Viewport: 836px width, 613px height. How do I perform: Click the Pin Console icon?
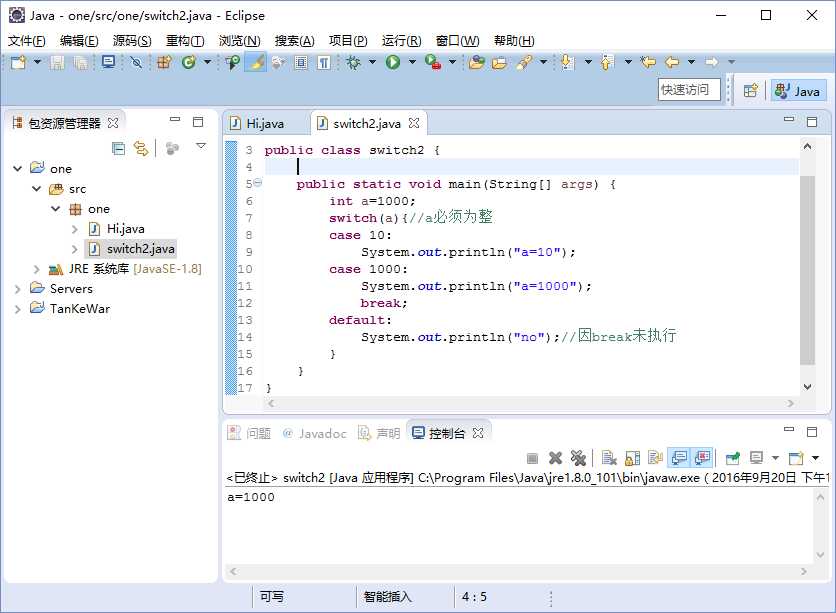tap(733, 458)
